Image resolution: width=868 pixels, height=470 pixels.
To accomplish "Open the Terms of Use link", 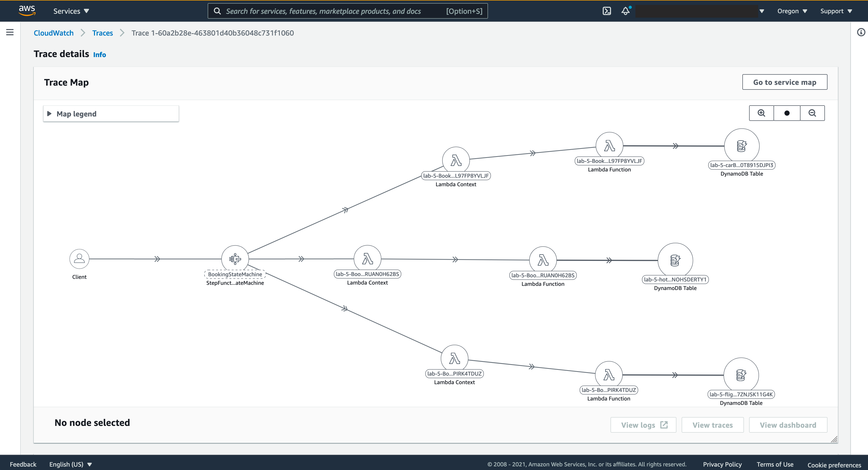I will pyautogui.click(x=775, y=464).
